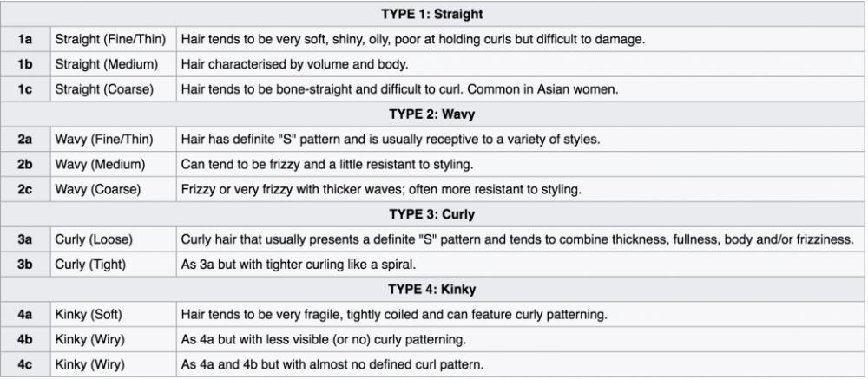Click the 'TYPE 1: Straight' section header
This screenshot has width=868, height=379.
433,15
